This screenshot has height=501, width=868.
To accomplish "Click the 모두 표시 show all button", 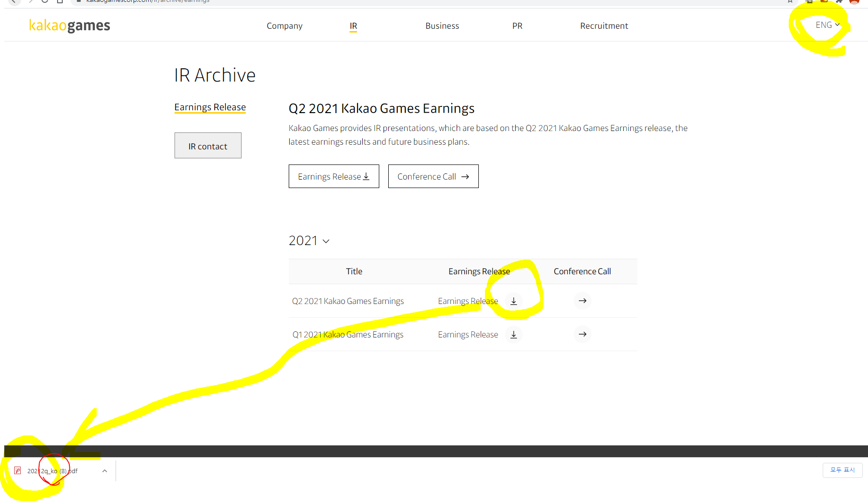I will (x=843, y=470).
